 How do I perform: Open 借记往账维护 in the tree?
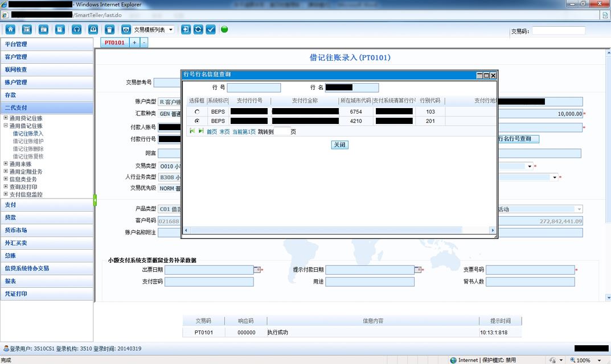28,141
